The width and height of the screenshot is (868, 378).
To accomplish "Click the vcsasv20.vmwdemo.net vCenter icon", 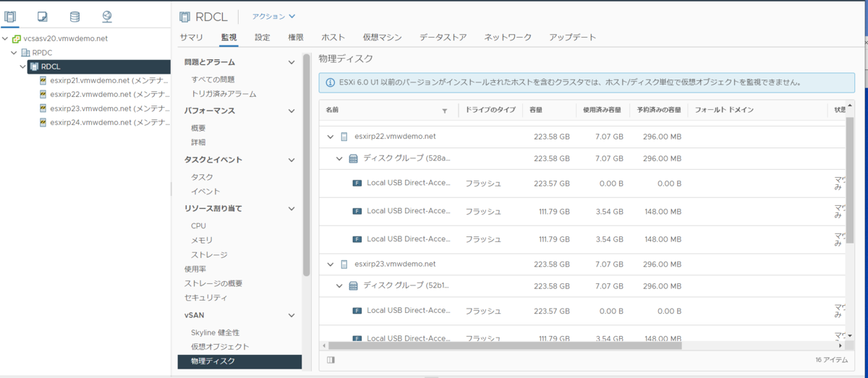I will pyautogui.click(x=16, y=38).
